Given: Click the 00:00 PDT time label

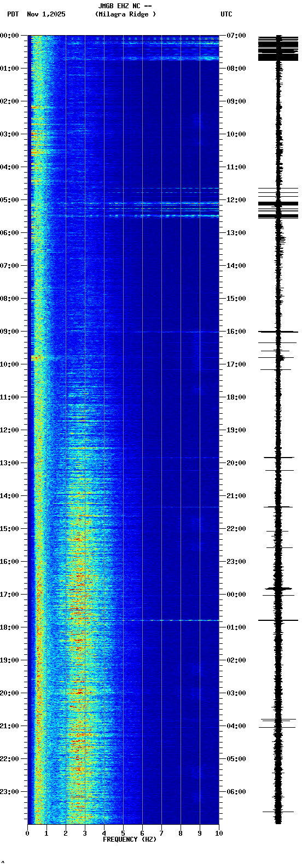Looking at the screenshot, I should point(9,36).
